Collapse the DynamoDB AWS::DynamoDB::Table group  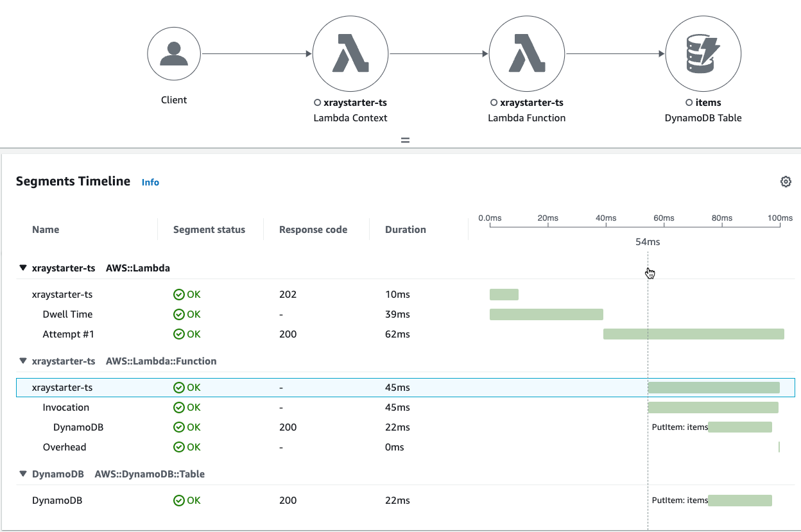click(x=24, y=474)
